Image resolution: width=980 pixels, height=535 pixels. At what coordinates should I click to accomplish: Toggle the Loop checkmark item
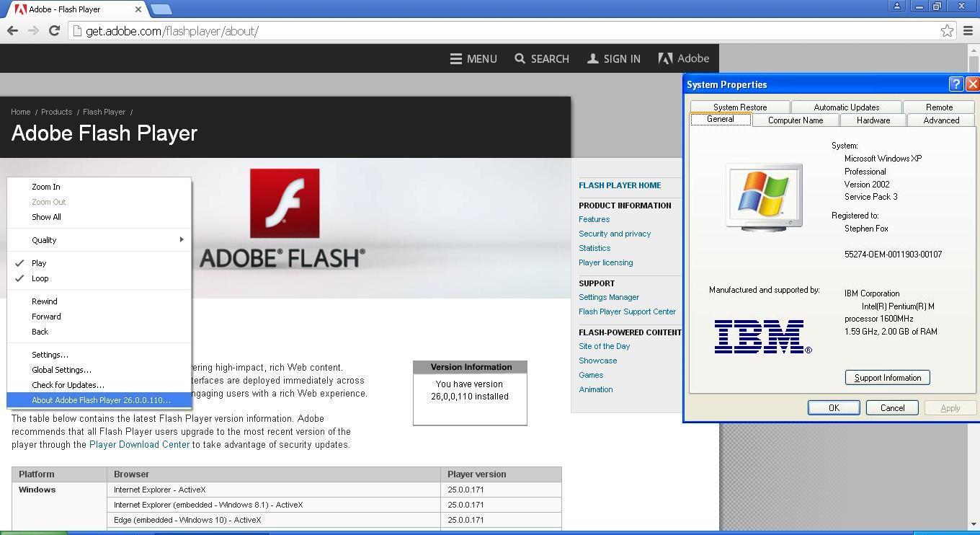click(99, 278)
